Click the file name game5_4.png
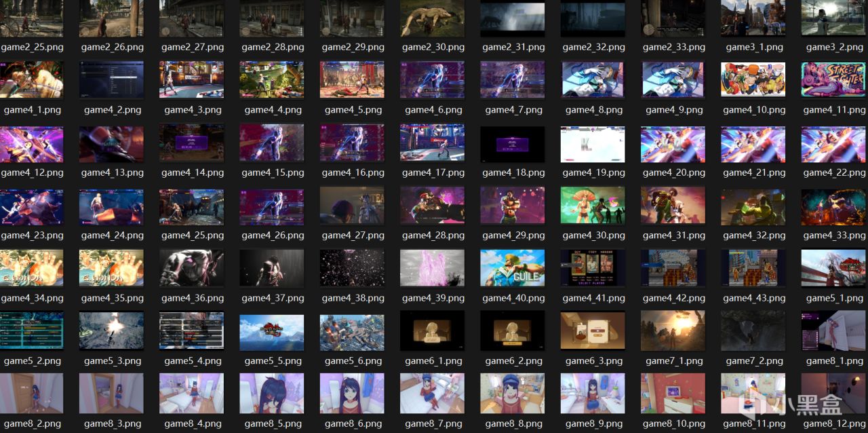 coord(193,361)
